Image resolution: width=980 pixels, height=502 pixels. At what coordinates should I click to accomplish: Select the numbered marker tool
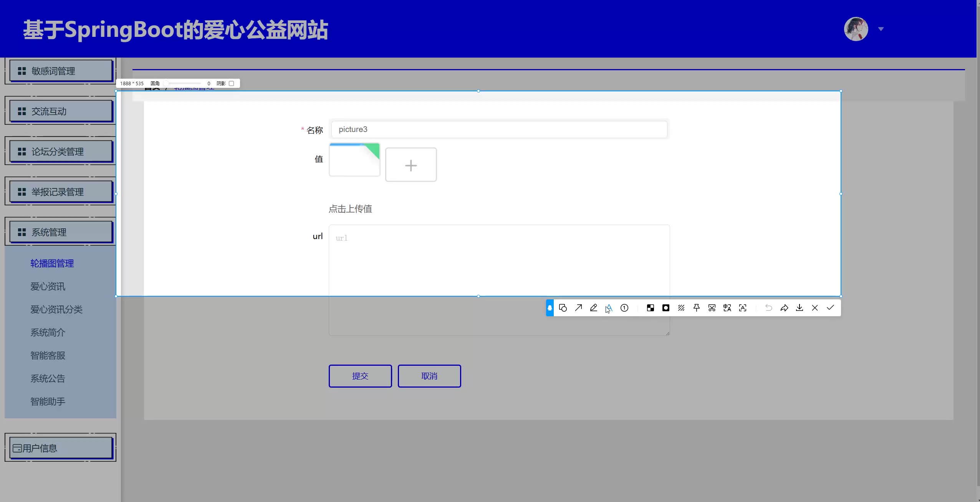(624, 308)
